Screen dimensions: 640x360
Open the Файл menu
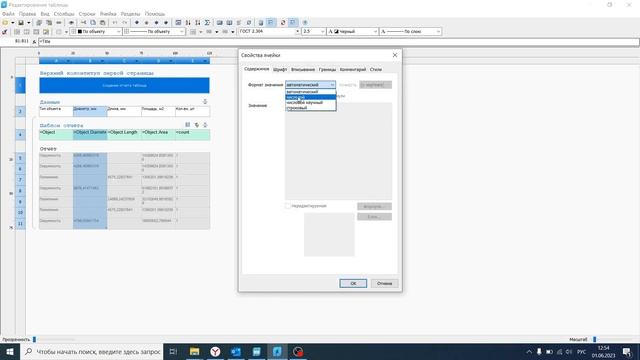pos(8,14)
